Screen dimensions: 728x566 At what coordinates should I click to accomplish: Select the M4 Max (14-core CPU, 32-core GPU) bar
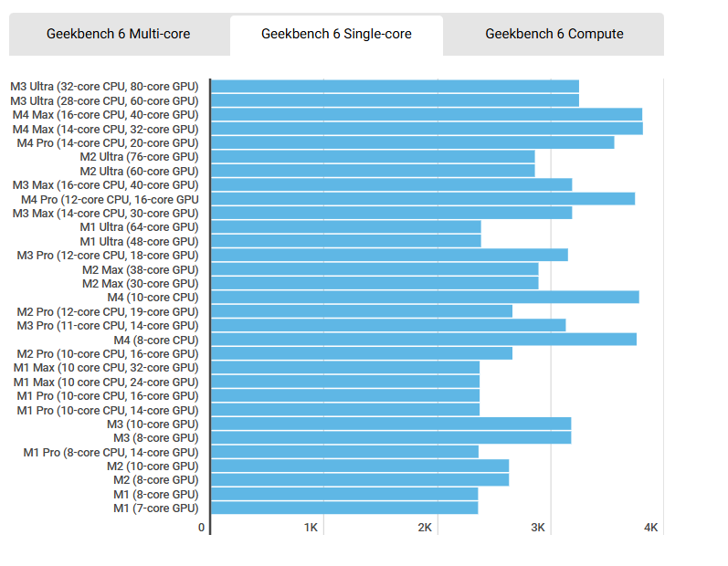click(x=427, y=129)
